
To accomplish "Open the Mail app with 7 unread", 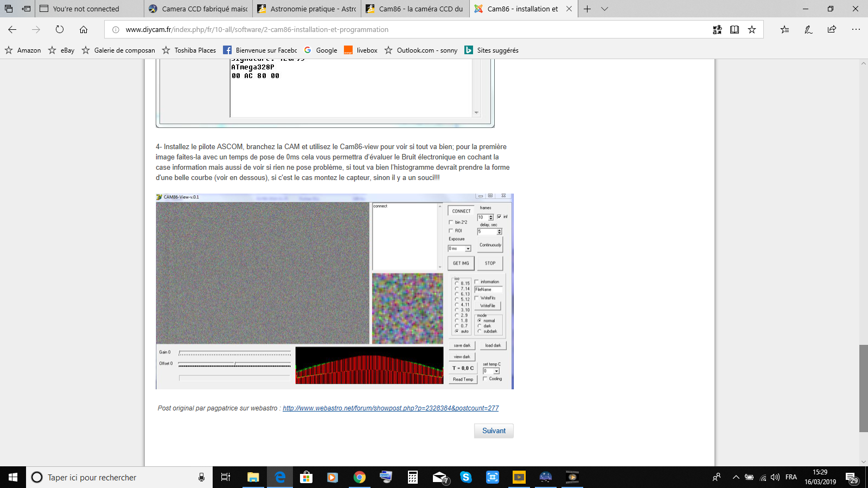I will point(440,477).
